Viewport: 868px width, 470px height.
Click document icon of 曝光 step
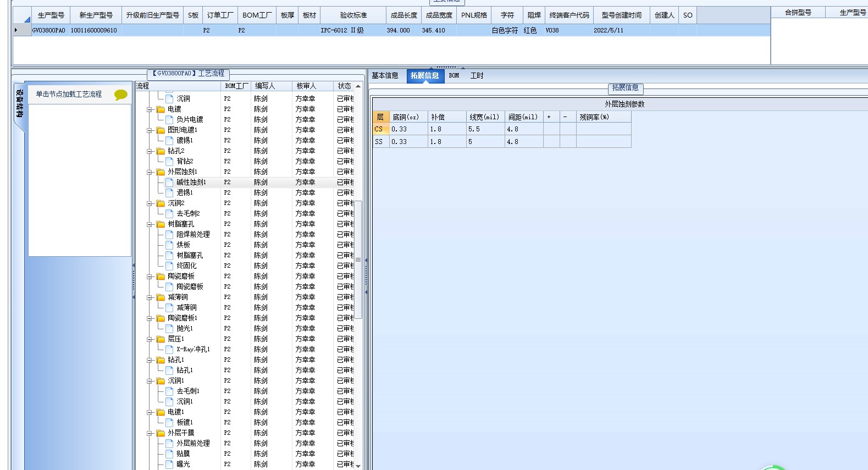pyautogui.click(x=169, y=464)
